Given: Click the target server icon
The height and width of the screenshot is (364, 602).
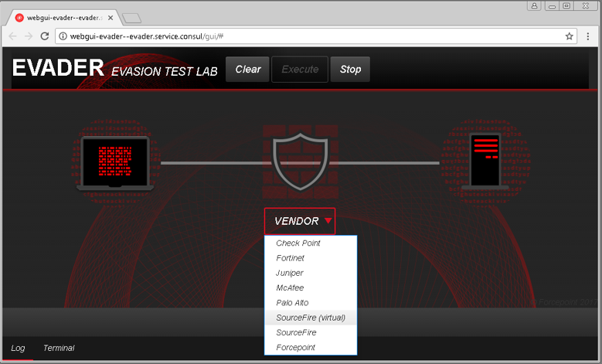Looking at the screenshot, I should [485, 161].
